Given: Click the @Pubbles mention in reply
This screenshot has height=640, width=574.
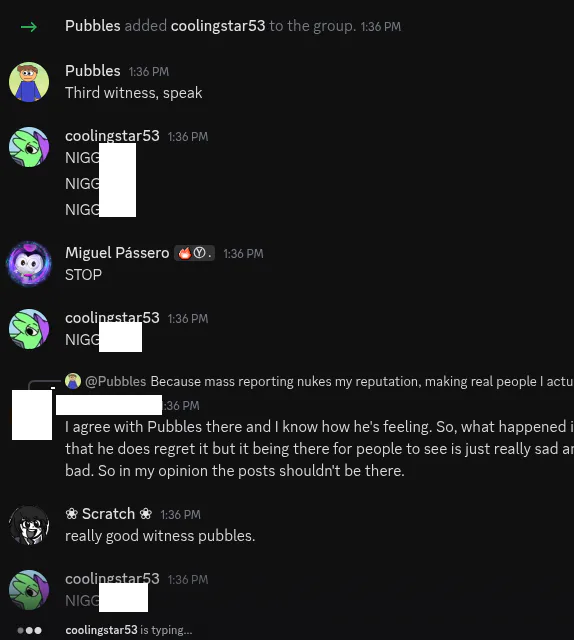Looking at the screenshot, I should tap(116, 381).
